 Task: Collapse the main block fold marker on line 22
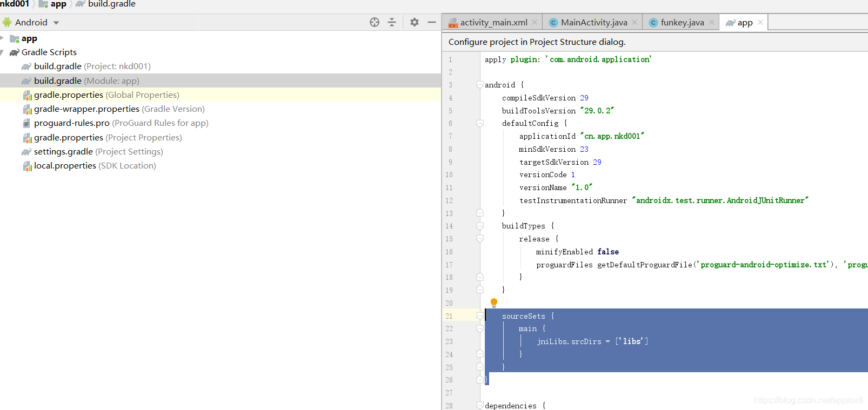pos(480,328)
